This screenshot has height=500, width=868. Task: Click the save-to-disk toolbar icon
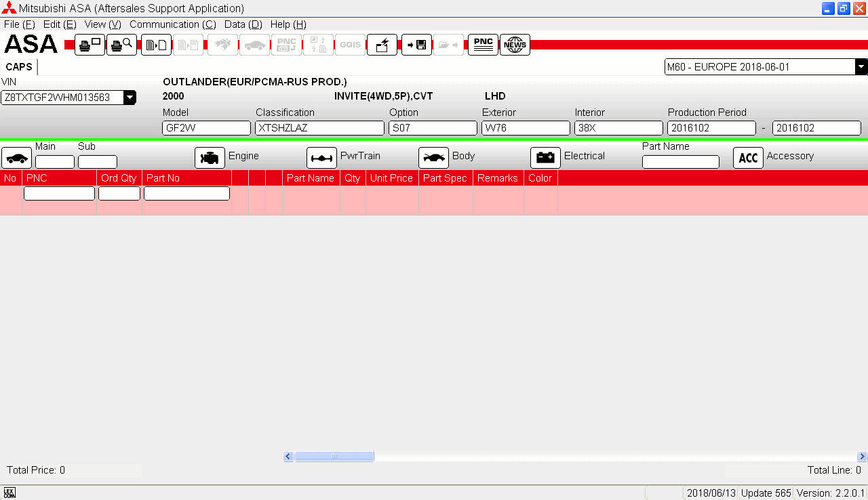tap(416, 45)
